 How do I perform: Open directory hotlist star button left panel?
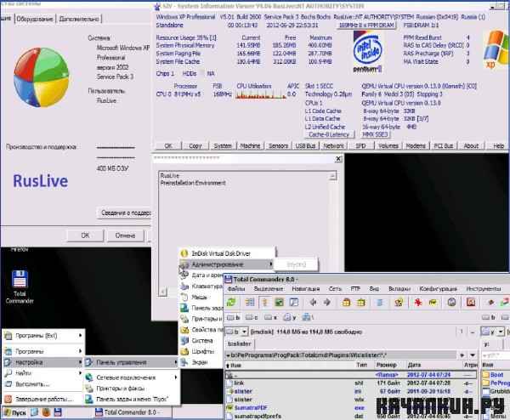click(x=462, y=355)
